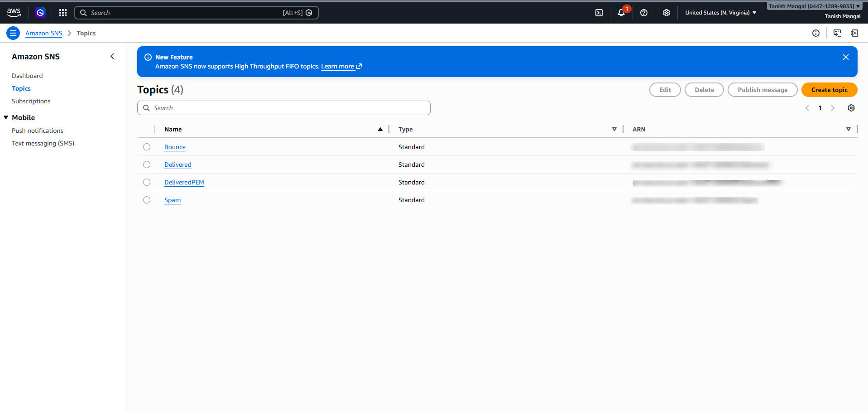868x412 pixels.
Task: Dismiss the New Feature banner
Action: 845,57
